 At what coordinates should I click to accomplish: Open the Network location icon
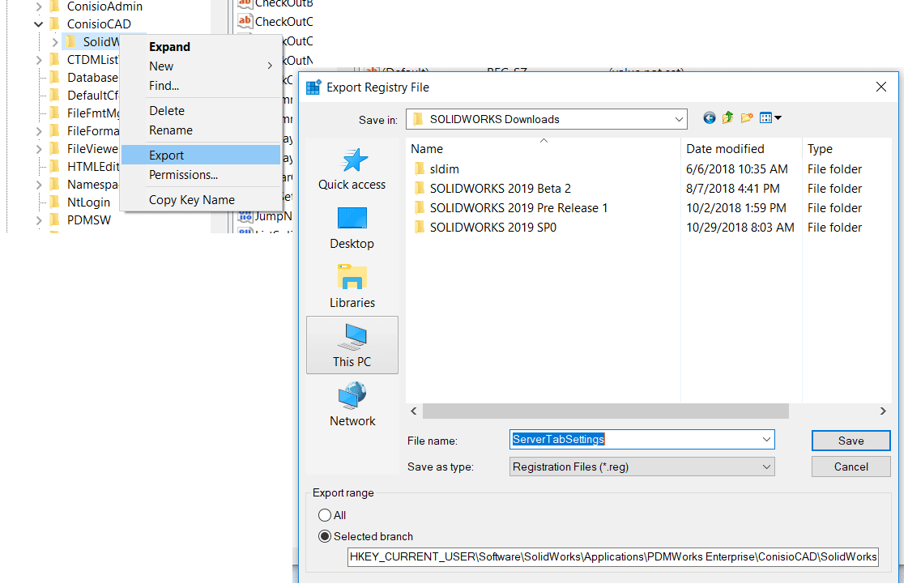coord(352,395)
